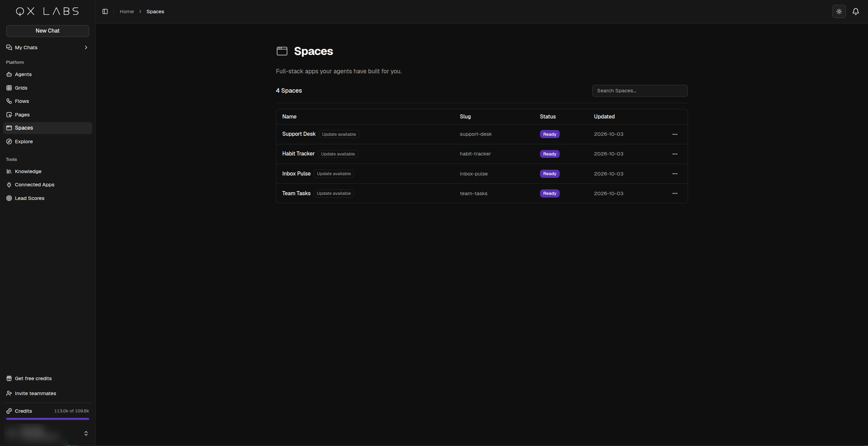
Task: Click Update available badge for Team Tasks
Action: 334,193
